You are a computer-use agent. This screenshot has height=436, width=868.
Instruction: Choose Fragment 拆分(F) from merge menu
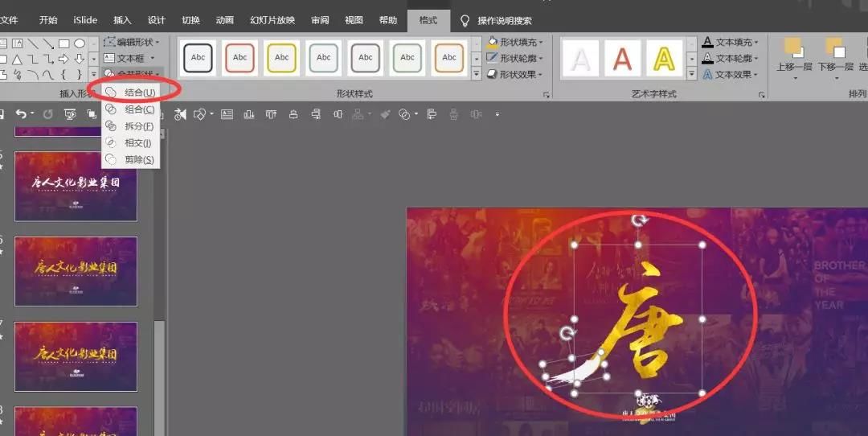pyautogui.click(x=132, y=126)
